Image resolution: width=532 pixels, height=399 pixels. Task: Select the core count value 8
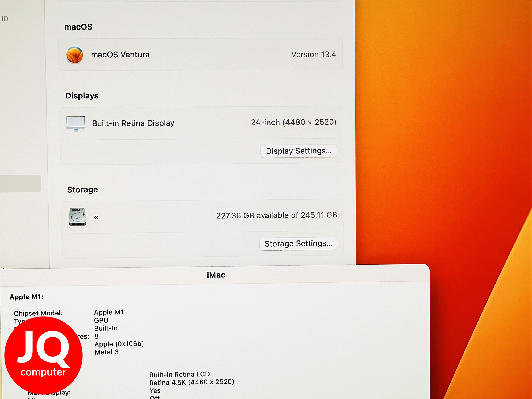97,336
